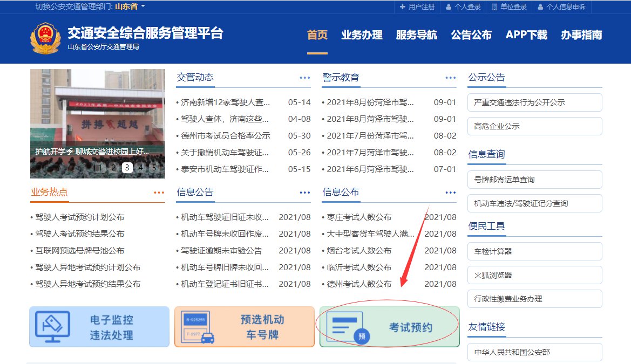Go to 业务办理 menu
Image resolution: width=631 pixels, height=364 pixels.
tap(362, 35)
